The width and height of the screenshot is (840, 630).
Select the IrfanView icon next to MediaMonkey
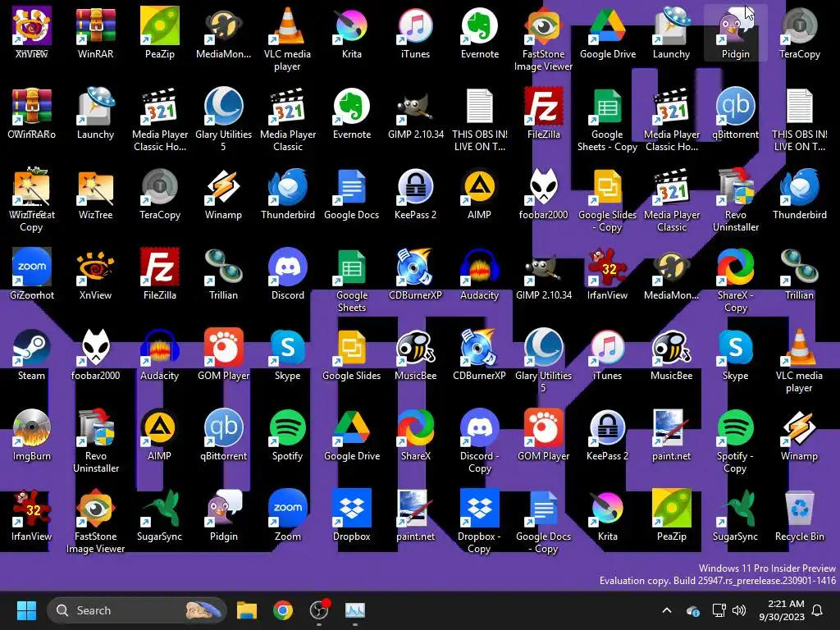coord(608,274)
